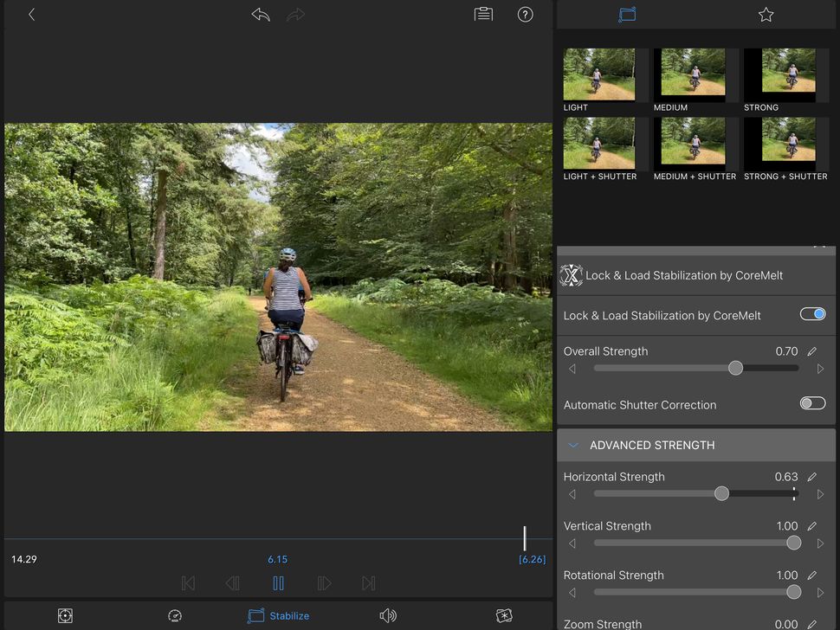Viewport: 840px width, 630px height.
Task: Step Horizontal Strength lower with left arrow
Action: click(x=572, y=493)
